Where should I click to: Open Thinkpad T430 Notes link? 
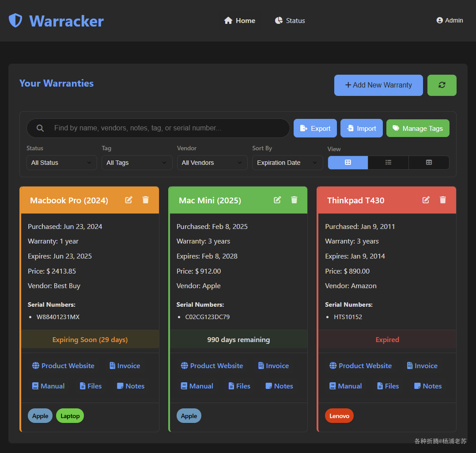(428, 386)
